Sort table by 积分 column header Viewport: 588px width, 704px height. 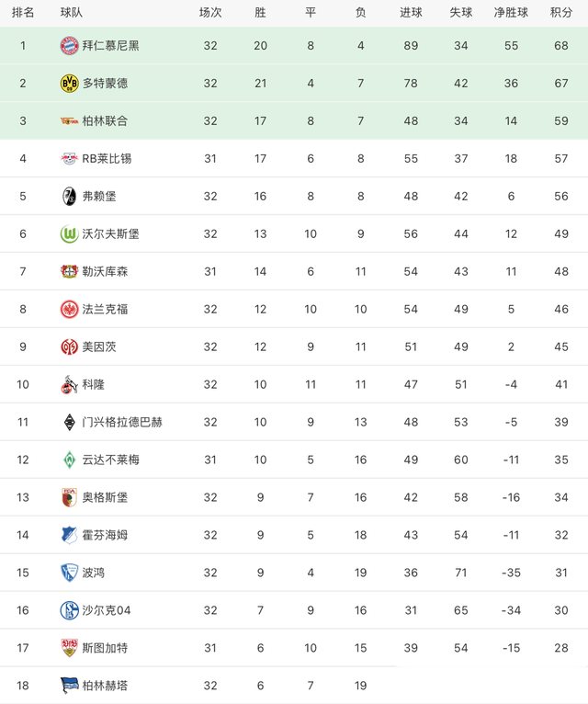click(560, 12)
